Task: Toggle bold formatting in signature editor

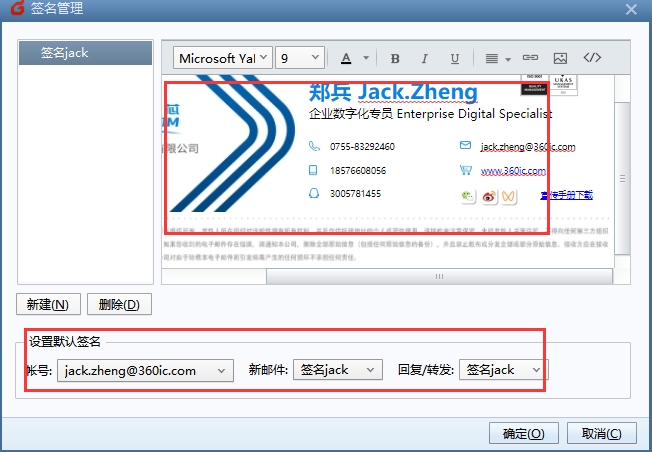Action: [395, 58]
